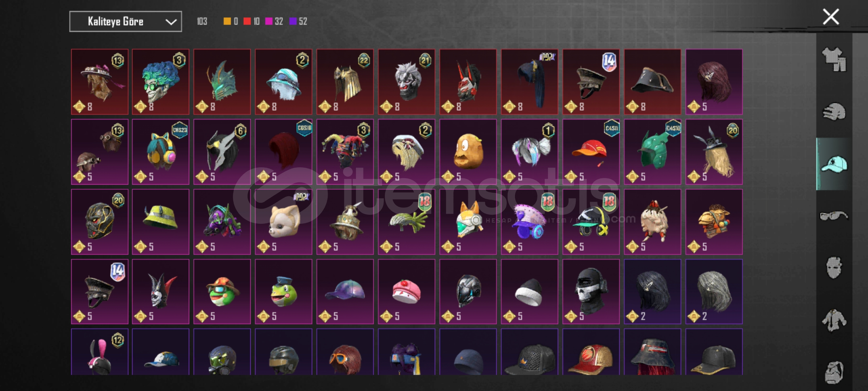Select the skull balaclava with headset
This screenshot has height=391, width=868.
click(x=591, y=291)
